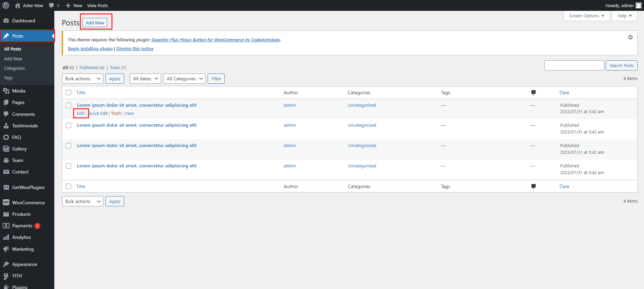644x289 pixels.
Task: Tick the select-all checkbox in the table footer
Action: [x=69, y=186]
